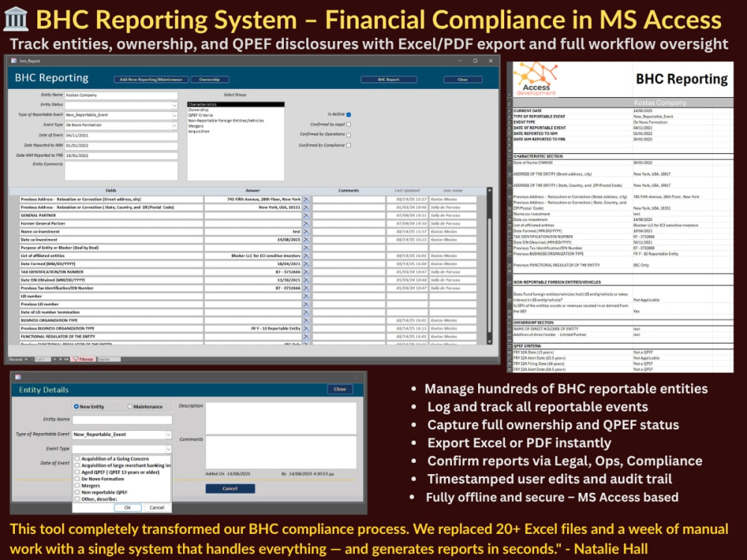Tick the Mergers checkbox in Event Type list
Screen dimensions: 747x560
tap(77, 486)
